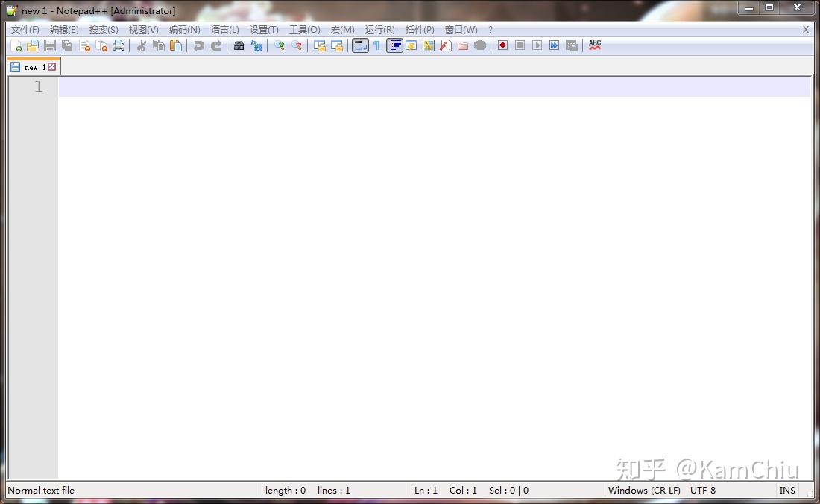
Task: Toggle the Word Wrap toolbar button
Action: (x=360, y=45)
